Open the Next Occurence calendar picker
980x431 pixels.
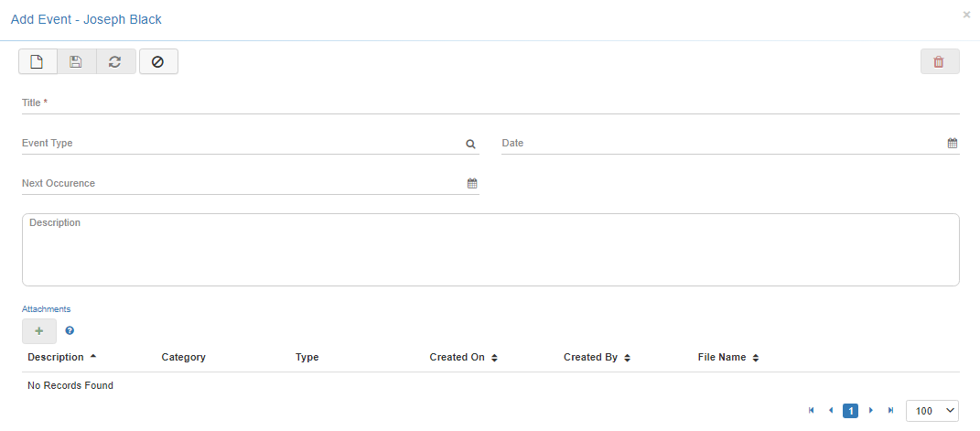[x=472, y=184]
